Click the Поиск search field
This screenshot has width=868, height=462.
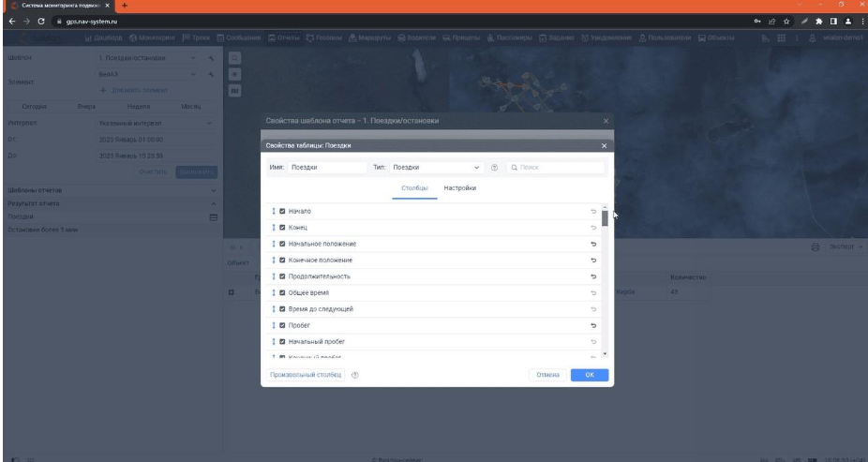[557, 168]
